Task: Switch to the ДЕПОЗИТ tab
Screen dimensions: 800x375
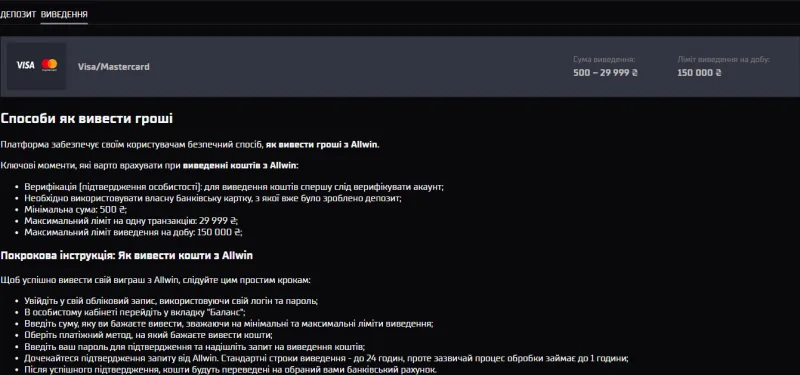Action: [x=18, y=14]
